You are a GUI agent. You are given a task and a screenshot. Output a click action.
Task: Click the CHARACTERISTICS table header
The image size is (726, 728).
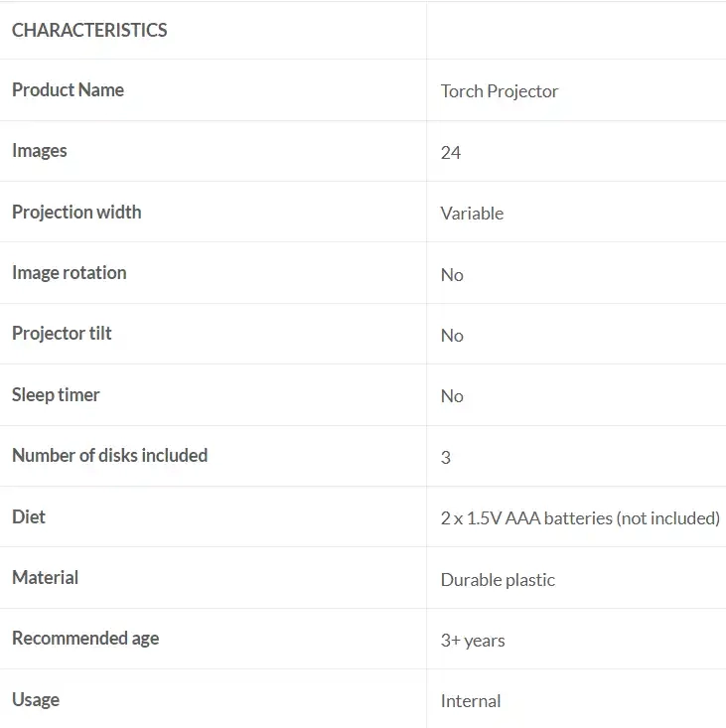click(89, 30)
